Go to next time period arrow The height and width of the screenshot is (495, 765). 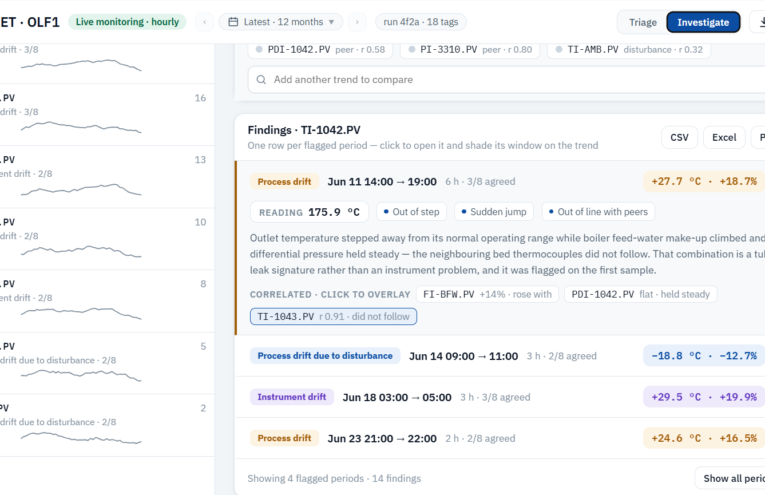pos(357,22)
